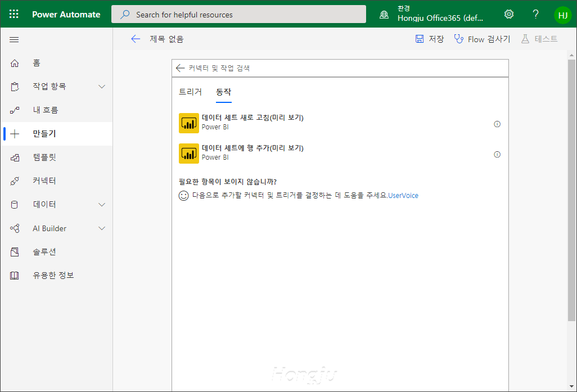Click back arrow in connector search box
This screenshot has height=392, width=577.
coord(180,68)
